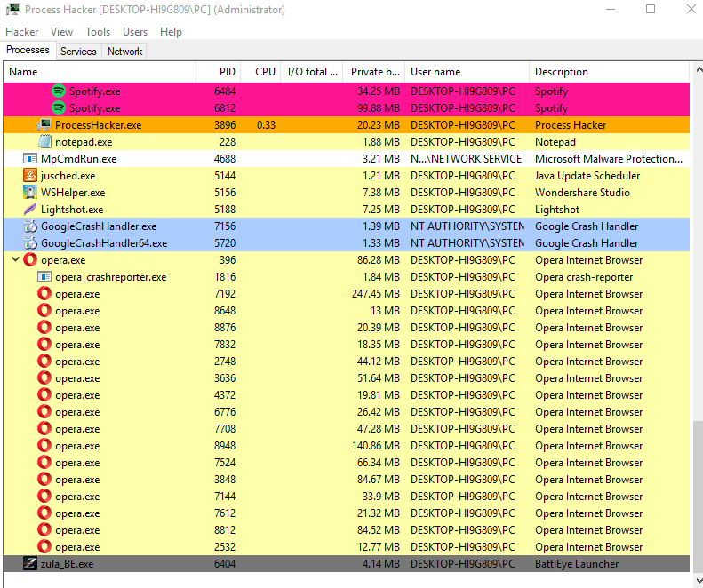Switch to the Network tab
The height and width of the screenshot is (588, 703).
[124, 52]
